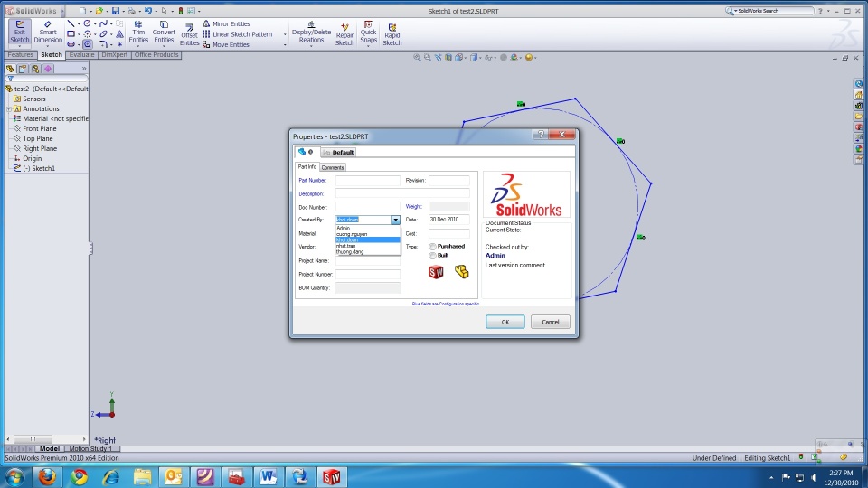Click the Date field showing 30 Dec 2010
Screen dimensions: 868x488
tap(449, 220)
